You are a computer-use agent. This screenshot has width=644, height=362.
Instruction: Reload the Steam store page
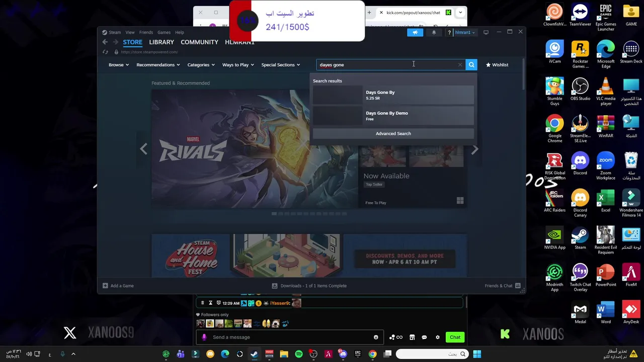105,52
